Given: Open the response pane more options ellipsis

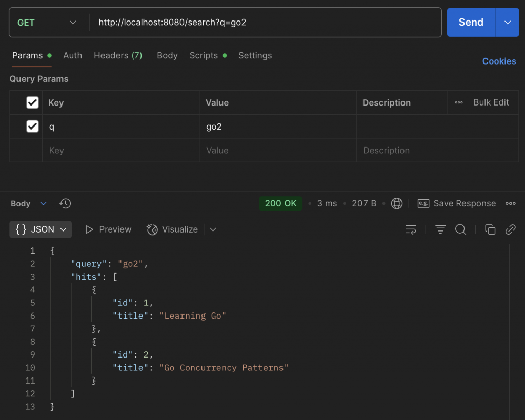Looking at the screenshot, I should (510, 203).
